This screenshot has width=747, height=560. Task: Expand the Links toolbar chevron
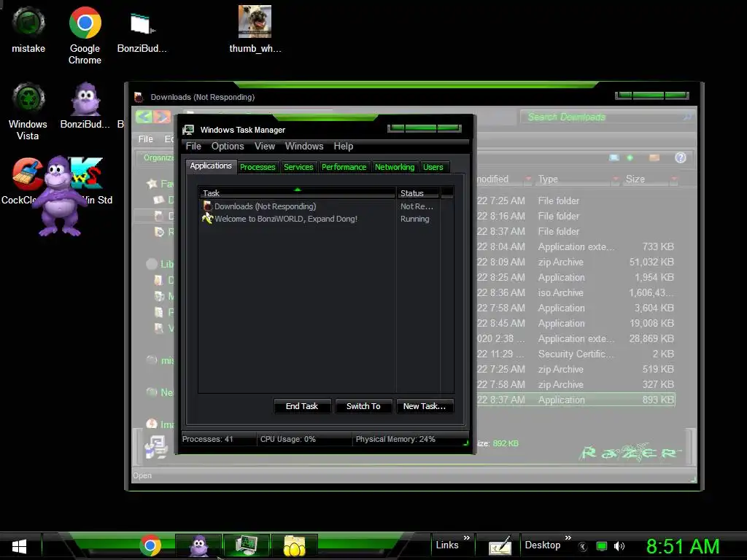[467, 538]
